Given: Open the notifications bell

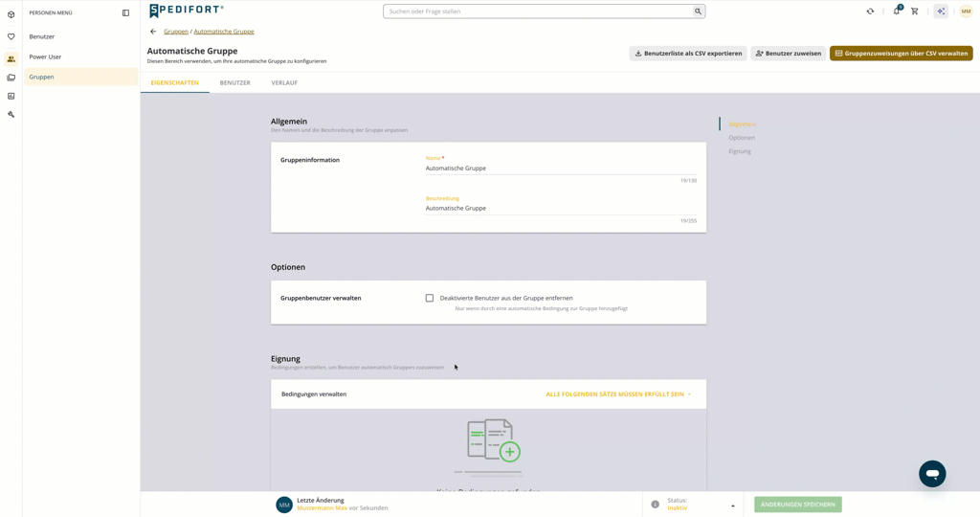Looking at the screenshot, I should [x=897, y=11].
